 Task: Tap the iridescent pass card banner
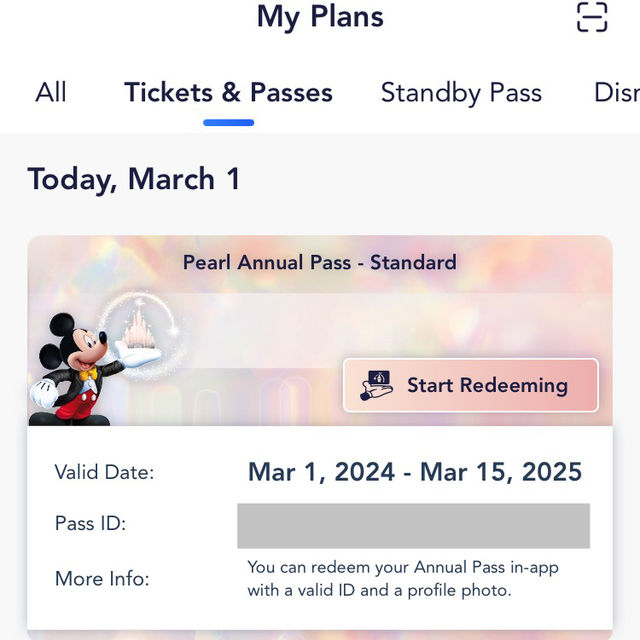click(x=320, y=331)
